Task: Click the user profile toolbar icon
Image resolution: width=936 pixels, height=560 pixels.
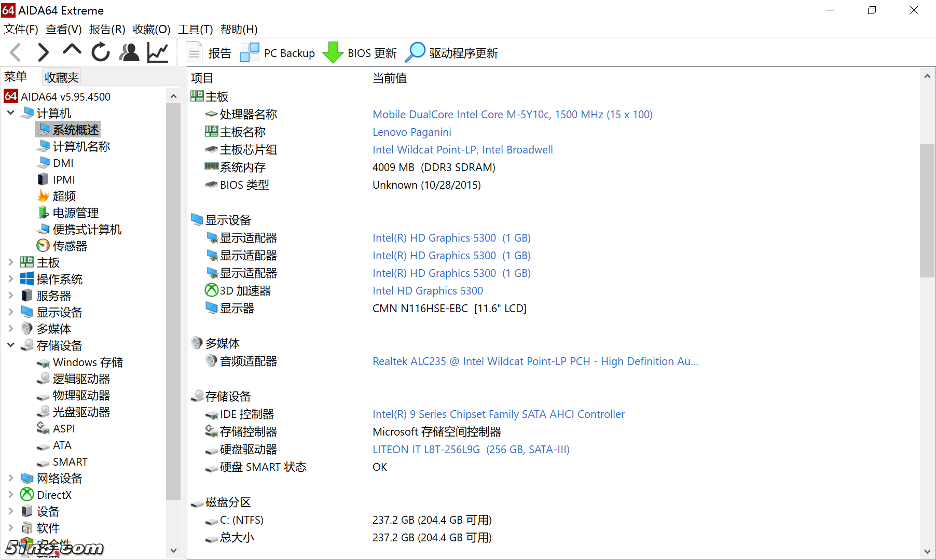Action: [x=129, y=52]
